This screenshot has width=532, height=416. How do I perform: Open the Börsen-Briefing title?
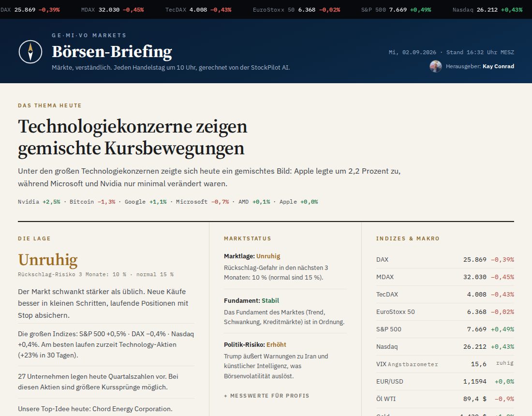point(112,52)
